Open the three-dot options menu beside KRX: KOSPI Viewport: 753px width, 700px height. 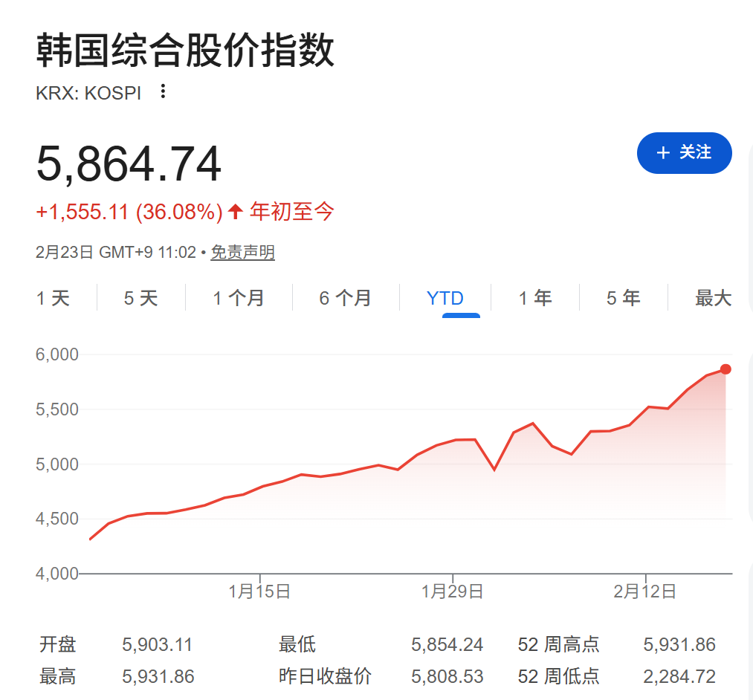(162, 91)
